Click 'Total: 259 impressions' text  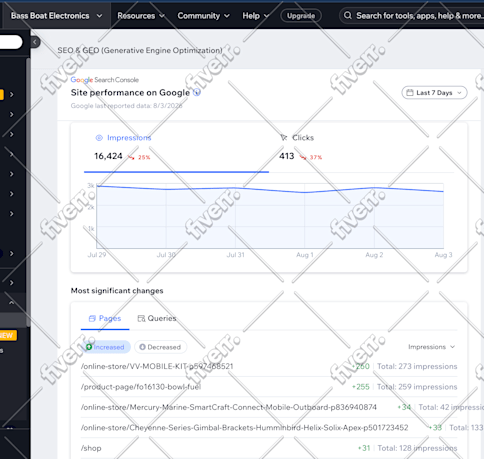coord(417,387)
